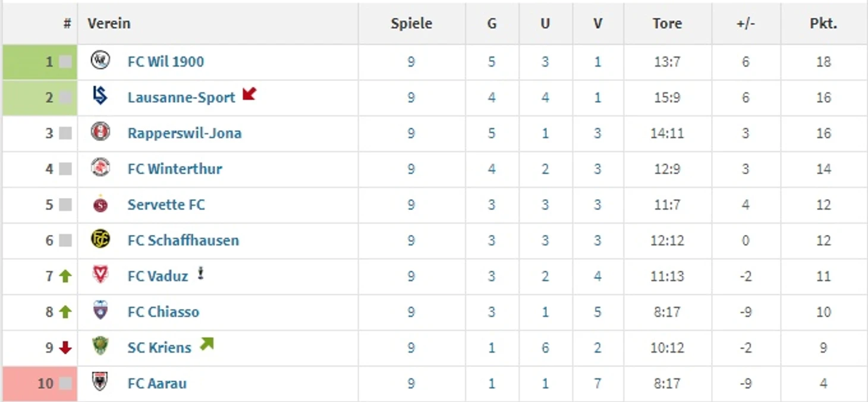Click the green up arrow in FC Chiasso's row
868x402 pixels.
[x=65, y=312]
